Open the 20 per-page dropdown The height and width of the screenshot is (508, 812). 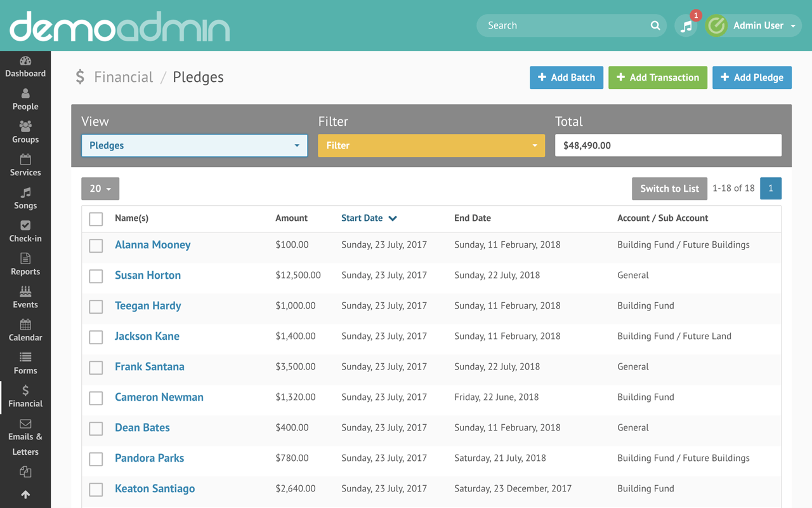(100, 189)
